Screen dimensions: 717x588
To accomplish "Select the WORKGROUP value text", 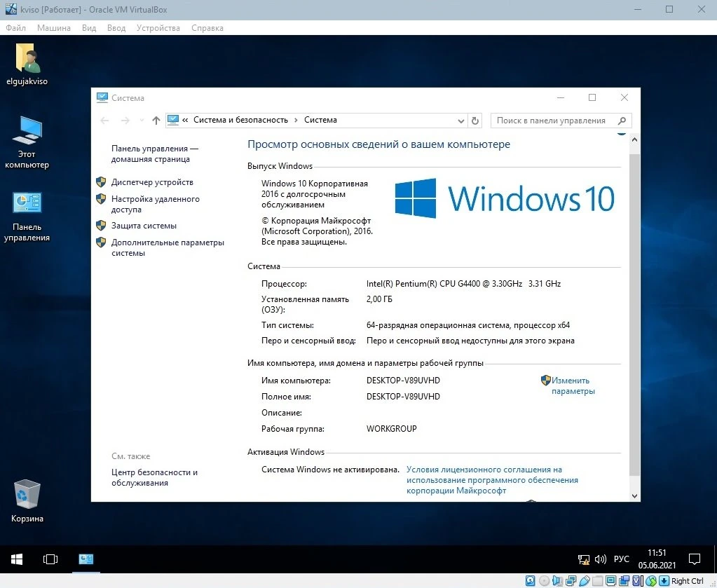I will click(391, 429).
